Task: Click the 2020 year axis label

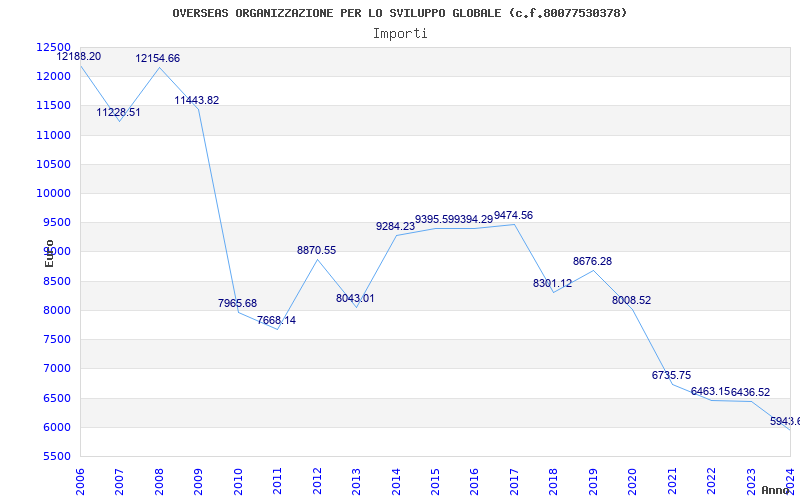Action: tap(633, 481)
